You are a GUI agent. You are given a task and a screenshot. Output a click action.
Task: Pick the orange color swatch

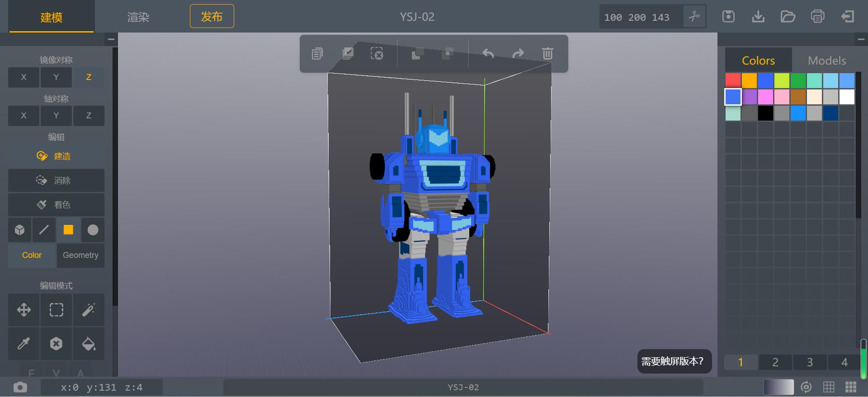point(749,80)
